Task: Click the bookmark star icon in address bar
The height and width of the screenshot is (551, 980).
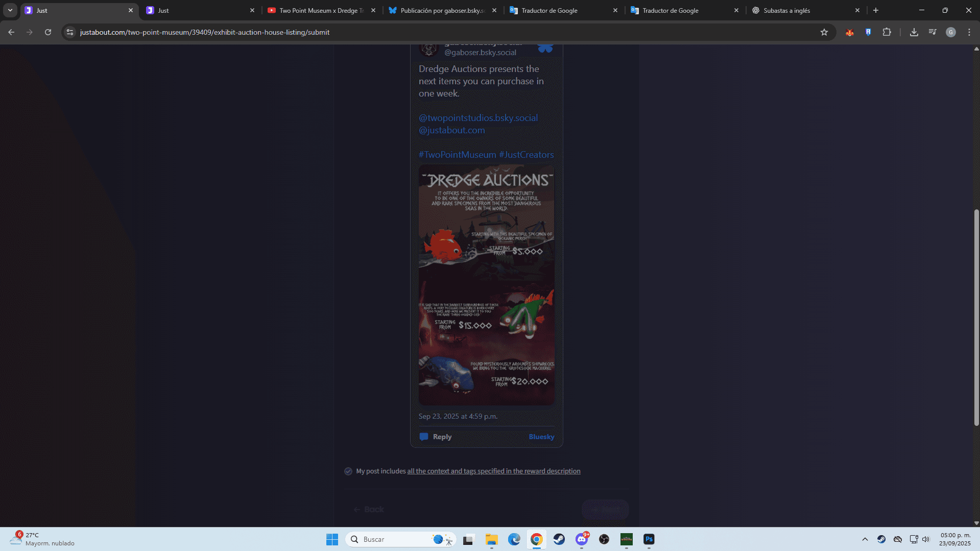Action: coord(824,32)
